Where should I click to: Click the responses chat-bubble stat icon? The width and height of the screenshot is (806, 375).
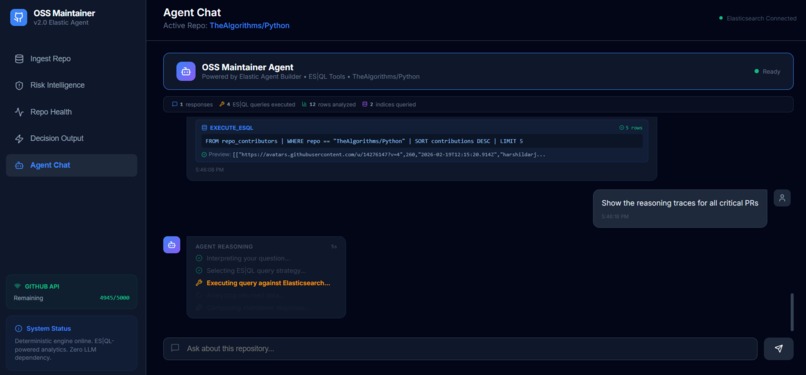[x=175, y=104]
